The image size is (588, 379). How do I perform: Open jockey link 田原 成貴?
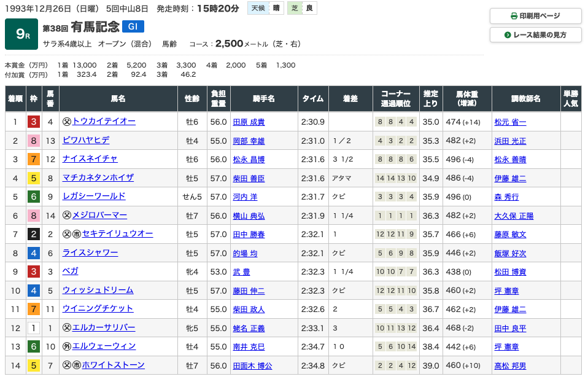(x=249, y=122)
